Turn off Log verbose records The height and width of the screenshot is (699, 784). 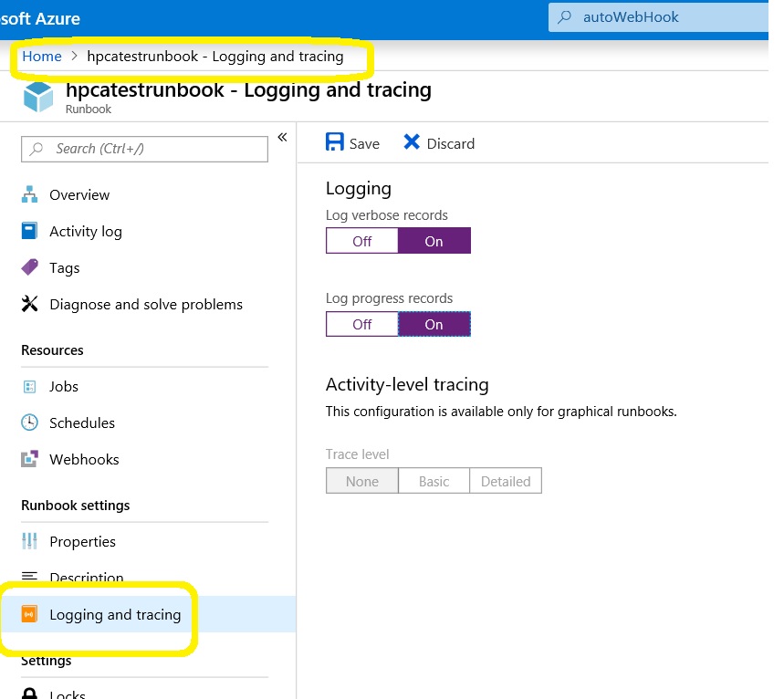(361, 240)
